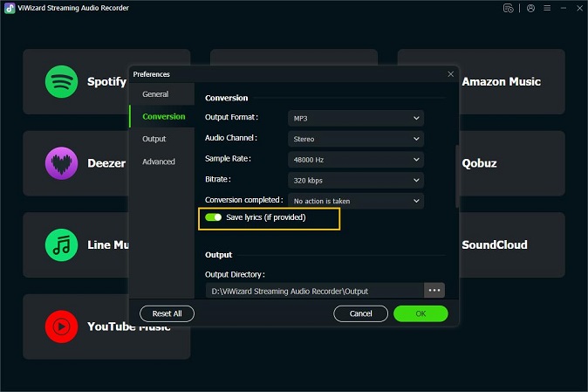Confirm preferences with the OK button

tap(420, 313)
